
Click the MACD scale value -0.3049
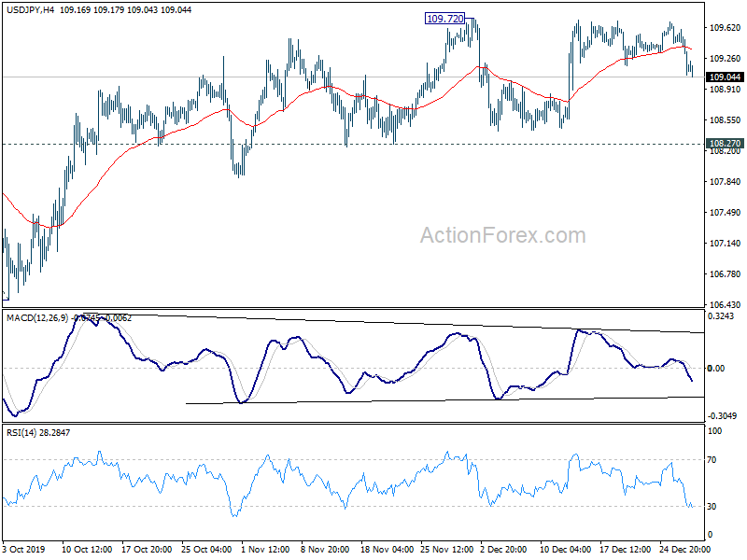pyautogui.click(x=722, y=416)
